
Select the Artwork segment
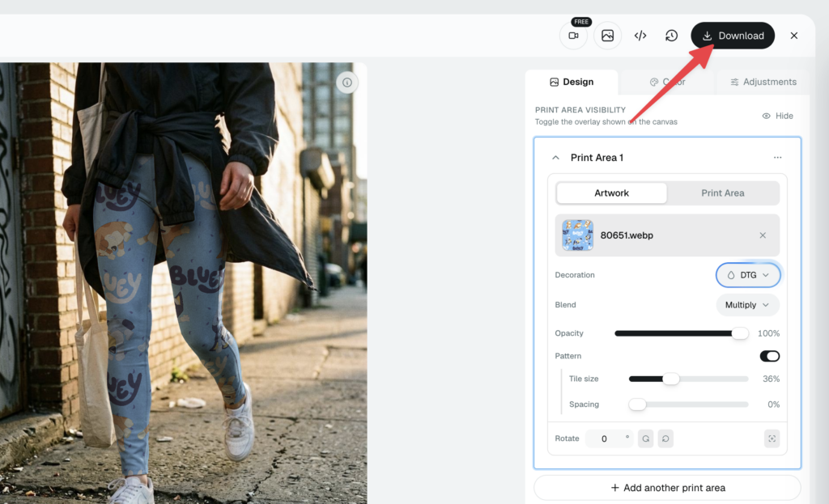pyautogui.click(x=612, y=193)
